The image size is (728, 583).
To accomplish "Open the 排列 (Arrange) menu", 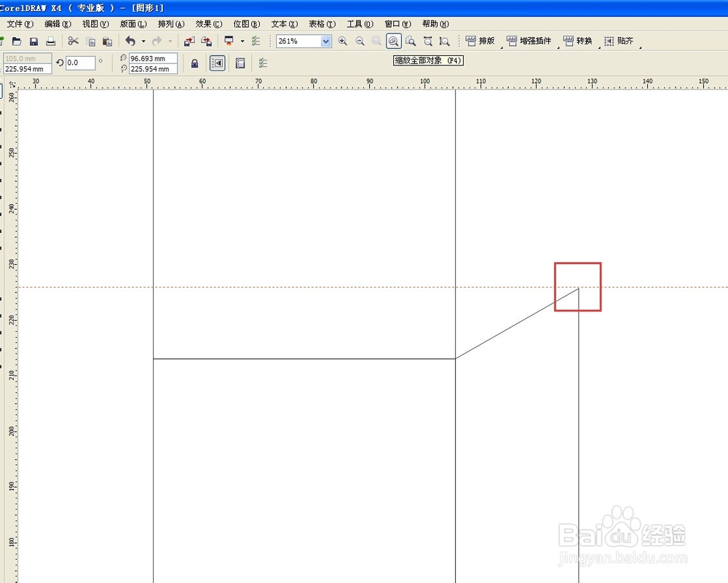I will click(x=171, y=24).
